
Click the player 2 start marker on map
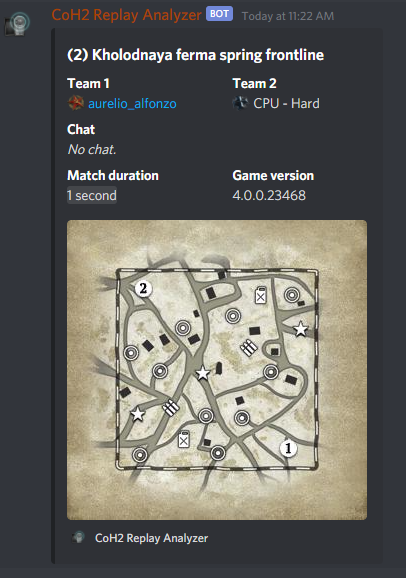pyautogui.click(x=143, y=288)
